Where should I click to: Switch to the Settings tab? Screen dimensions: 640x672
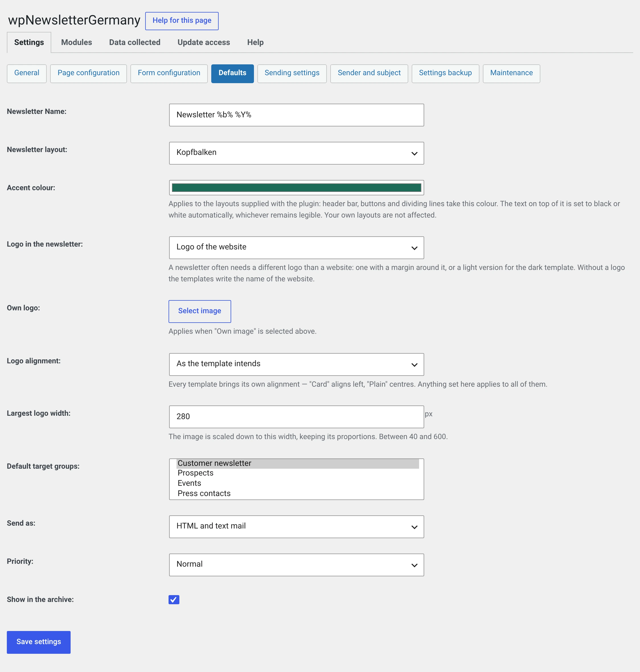29,42
